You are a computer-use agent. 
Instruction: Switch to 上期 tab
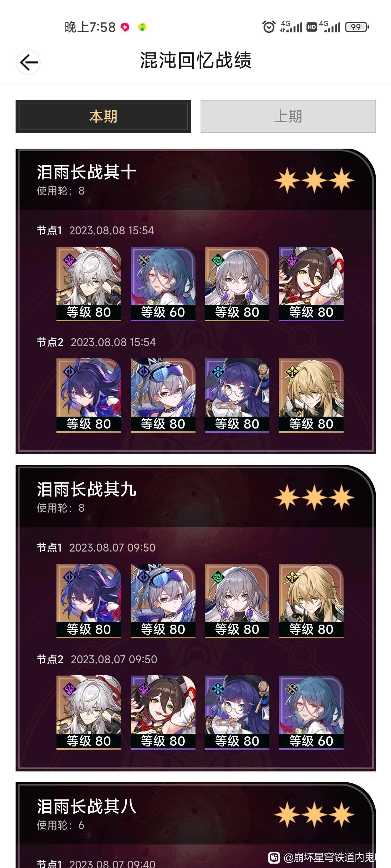(x=288, y=116)
